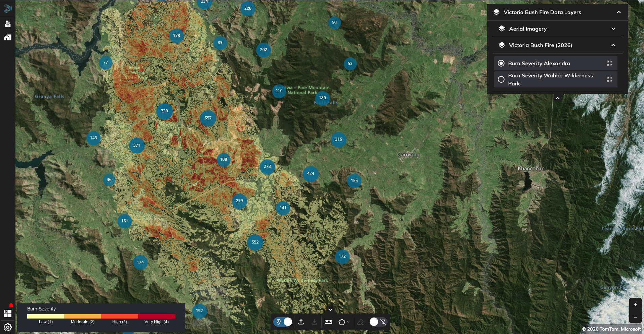
Task: Click the 371 cluster marker
Action: click(x=136, y=145)
